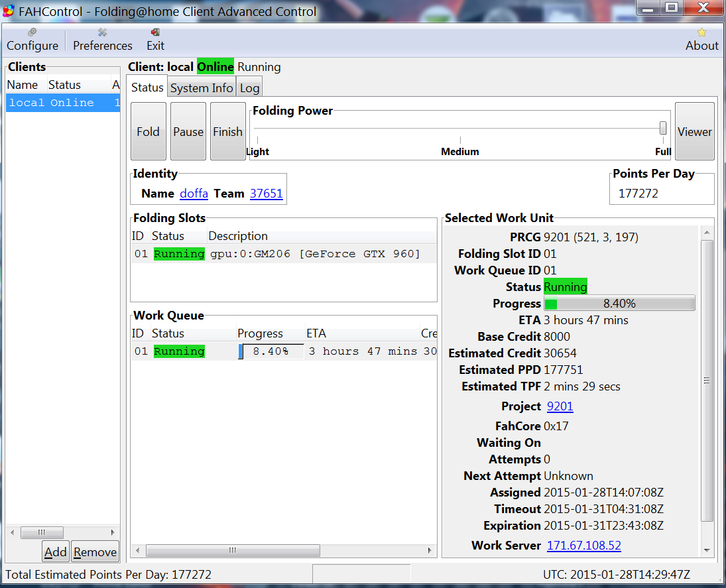726x588 pixels.
Task: Click the Selected Work Unit vertical scrollbar thumb
Action: pos(707,381)
